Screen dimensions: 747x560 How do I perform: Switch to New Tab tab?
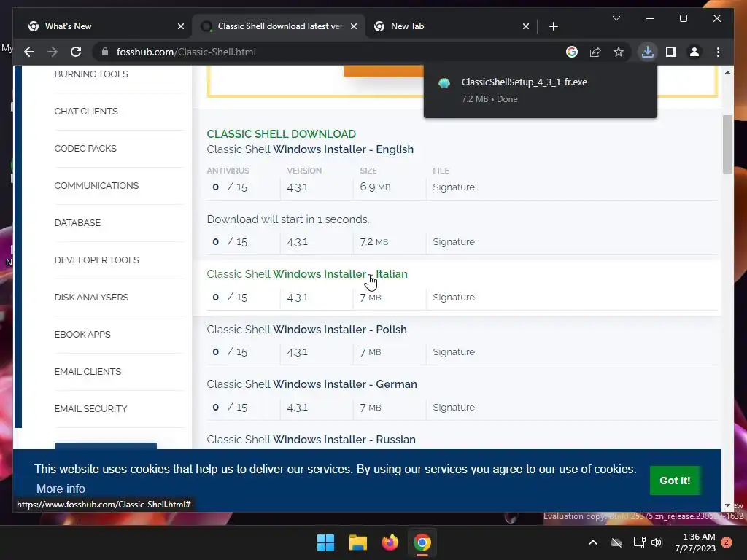[450, 26]
